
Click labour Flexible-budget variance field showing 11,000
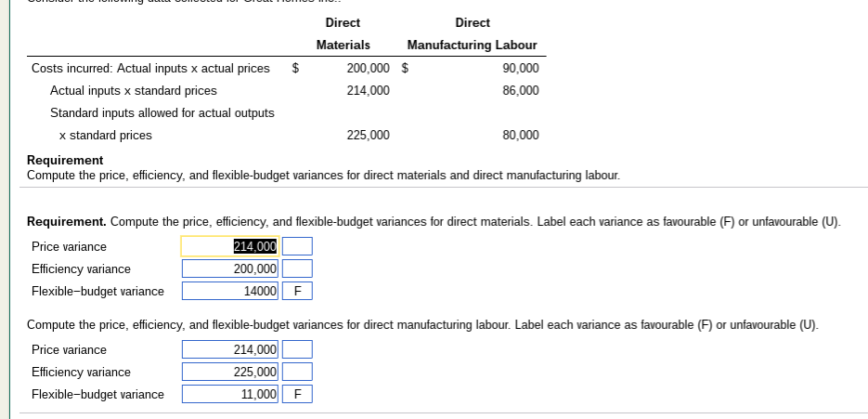coord(229,394)
